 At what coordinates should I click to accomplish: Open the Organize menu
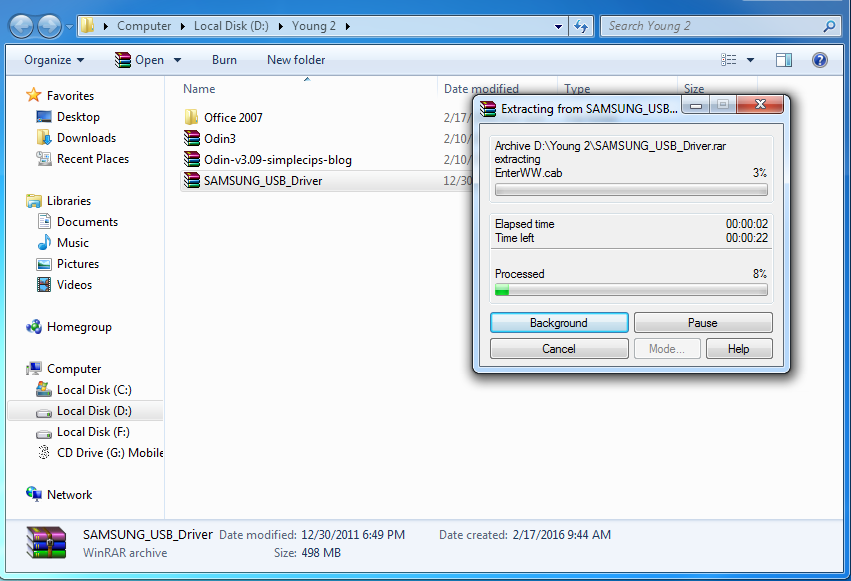[x=54, y=60]
